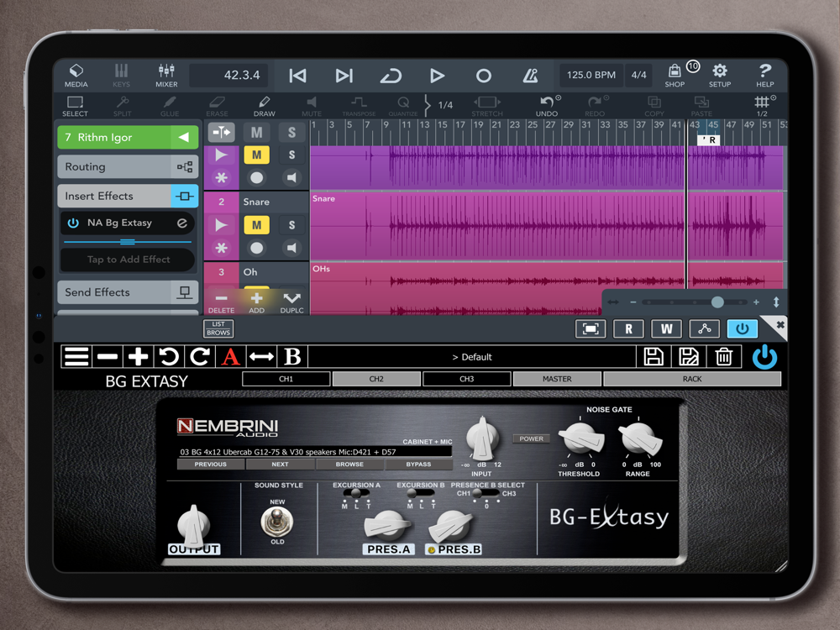Expand the Routing section

(x=128, y=166)
